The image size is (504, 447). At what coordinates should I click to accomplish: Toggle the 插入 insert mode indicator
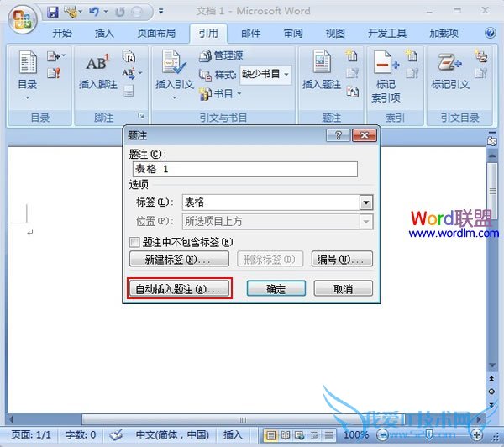point(233,434)
